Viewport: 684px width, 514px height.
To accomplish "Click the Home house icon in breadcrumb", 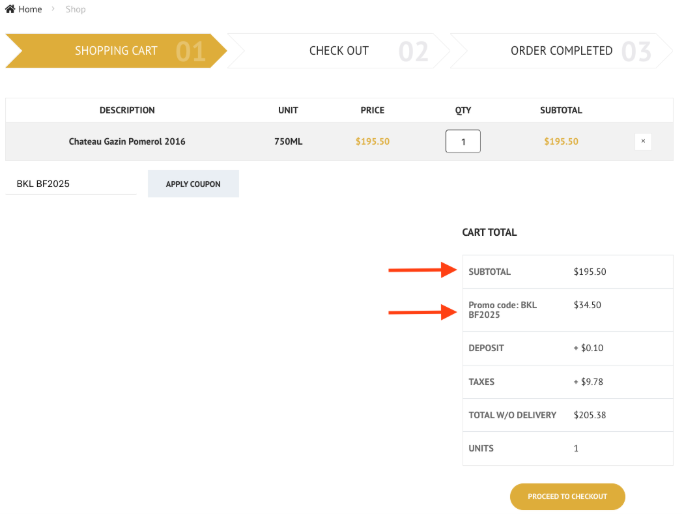I will pyautogui.click(x=10, y=9).
